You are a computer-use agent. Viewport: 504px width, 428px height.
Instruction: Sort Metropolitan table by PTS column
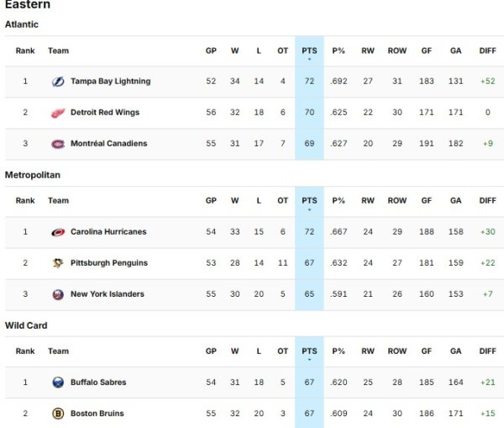tap(309, 201)
